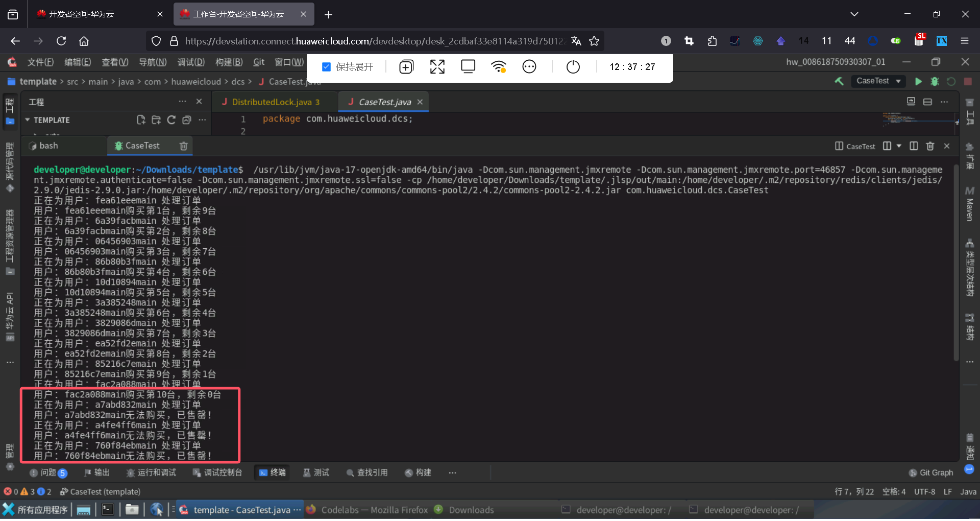The image size is (980, 521).
Task: Split the terminal panel
Action: click(914, 146)
